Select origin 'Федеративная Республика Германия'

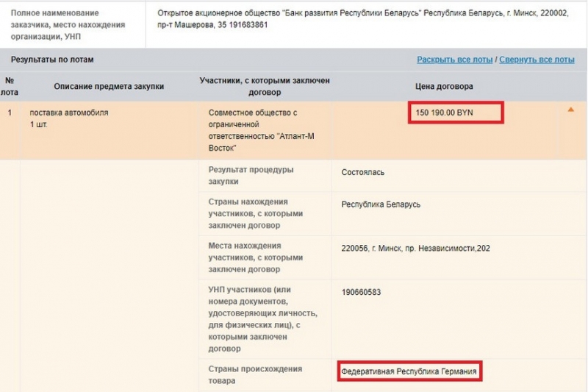pos(409,371)
